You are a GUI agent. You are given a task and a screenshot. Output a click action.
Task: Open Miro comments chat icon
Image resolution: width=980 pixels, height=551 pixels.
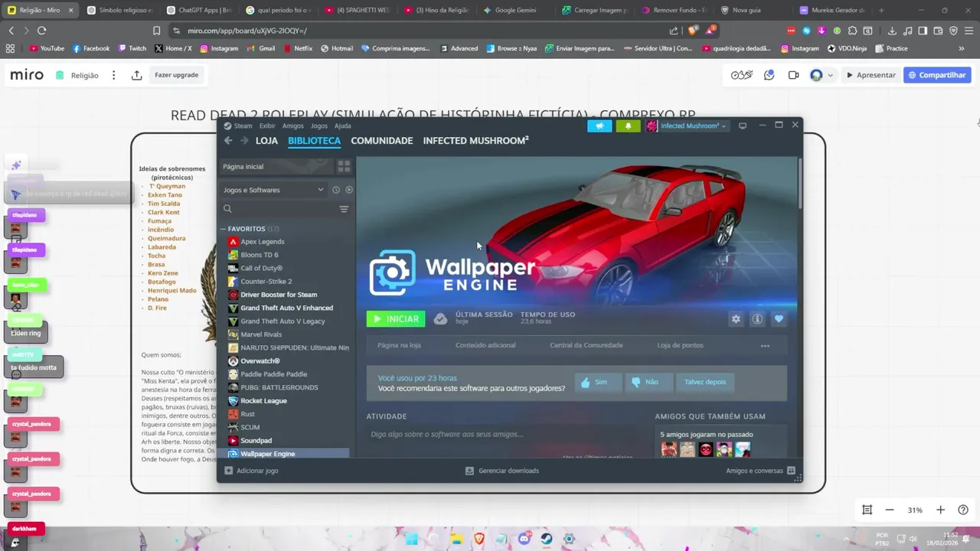[x=769, y=75]
